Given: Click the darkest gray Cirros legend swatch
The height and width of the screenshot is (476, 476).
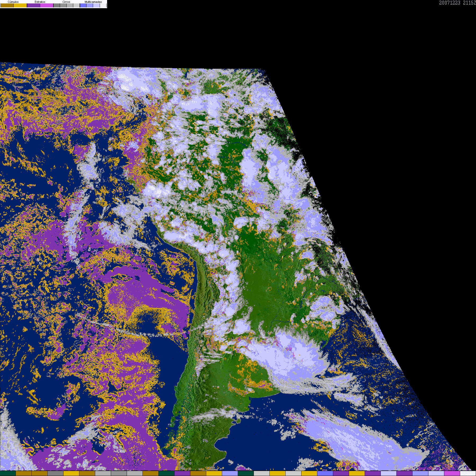Looking at the screenshot, I should click(57, 6).
